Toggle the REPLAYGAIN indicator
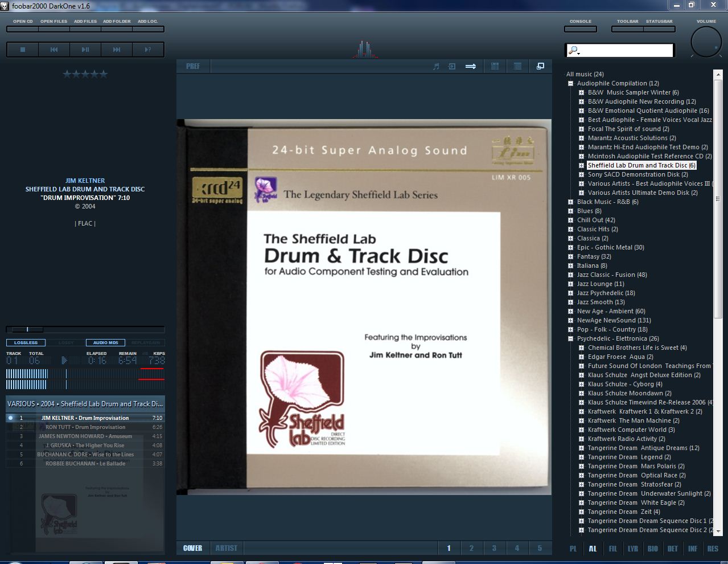 pyautogui.click(x=145, y=343)
